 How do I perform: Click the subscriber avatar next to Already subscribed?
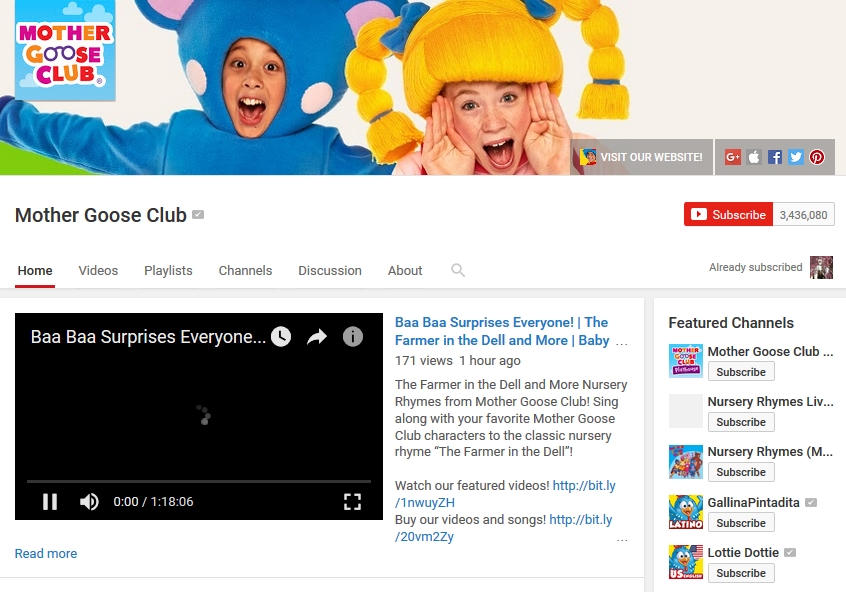[821, 268]
